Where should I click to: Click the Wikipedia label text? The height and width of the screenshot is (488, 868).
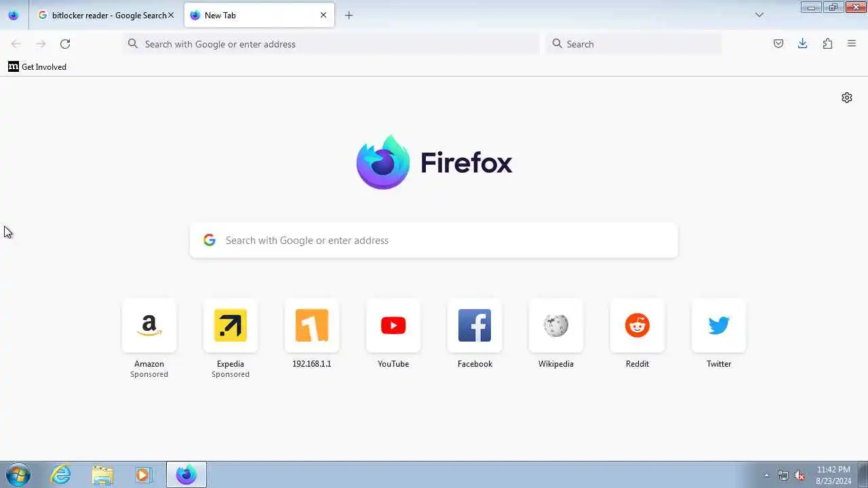556,364
